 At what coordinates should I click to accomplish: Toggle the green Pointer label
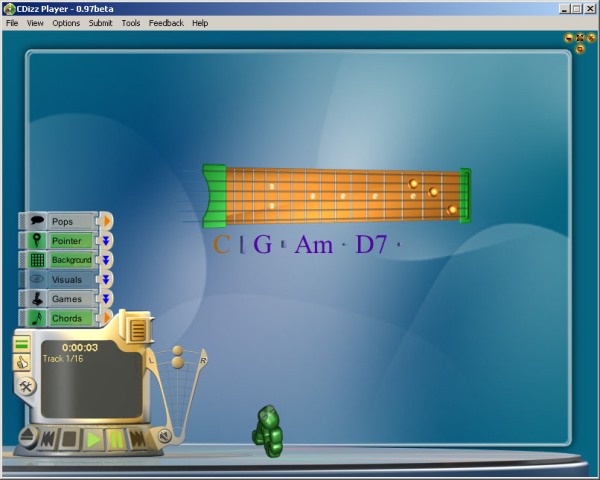pyautogui.click(x=70, y=241)
